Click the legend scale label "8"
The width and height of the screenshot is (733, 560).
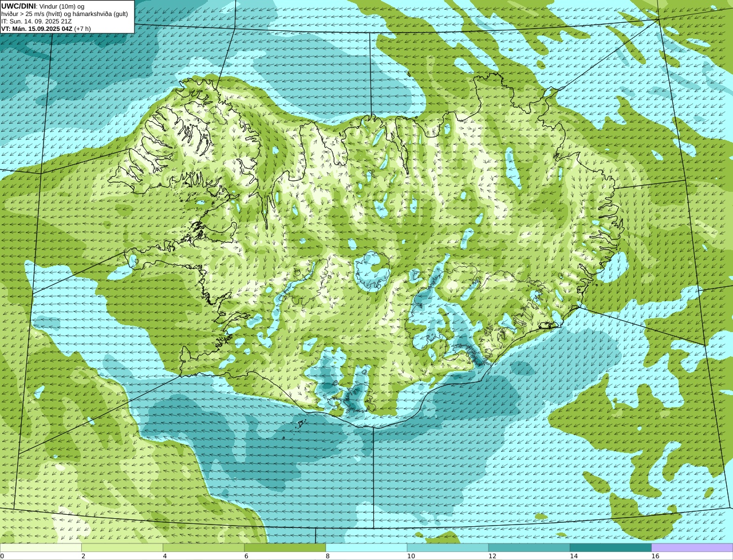coord(328,556)
